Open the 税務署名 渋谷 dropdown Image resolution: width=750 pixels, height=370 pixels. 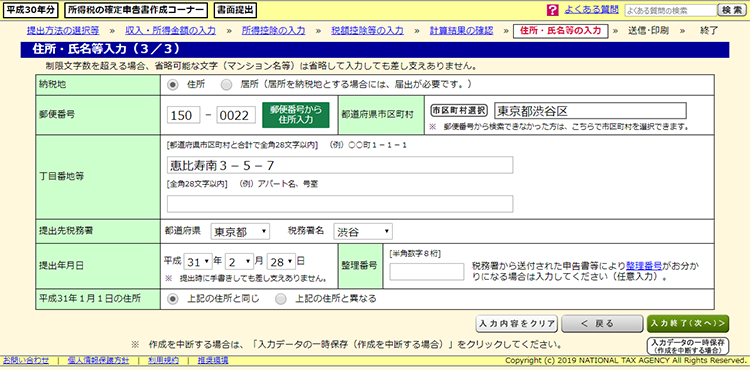click(x=363, y=232)
